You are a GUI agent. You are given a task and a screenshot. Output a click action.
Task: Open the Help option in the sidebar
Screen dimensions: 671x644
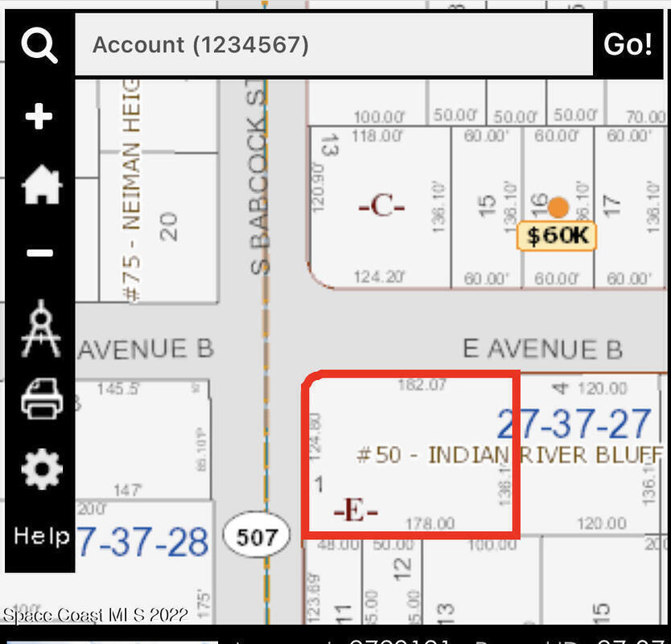[x=41, y=535]
